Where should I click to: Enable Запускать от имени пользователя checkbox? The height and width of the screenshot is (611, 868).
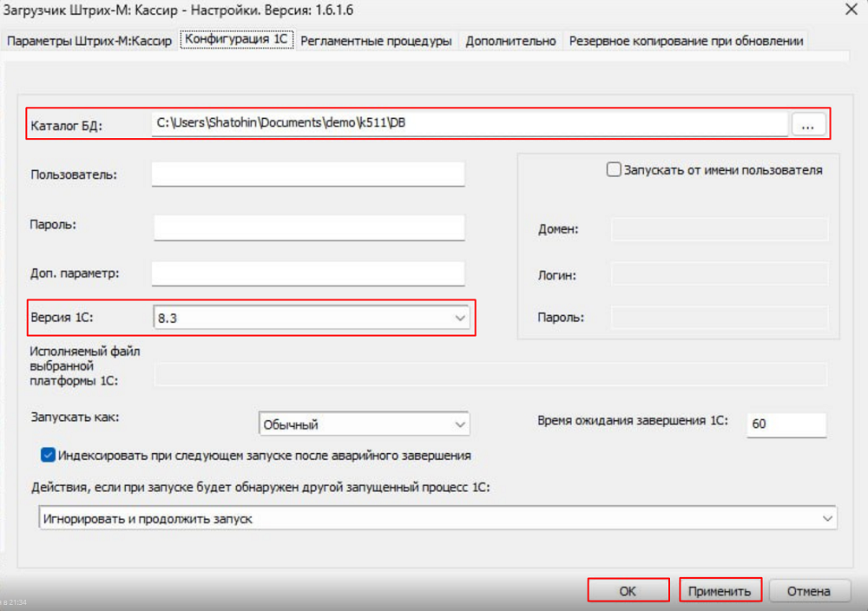click(614, 169)
